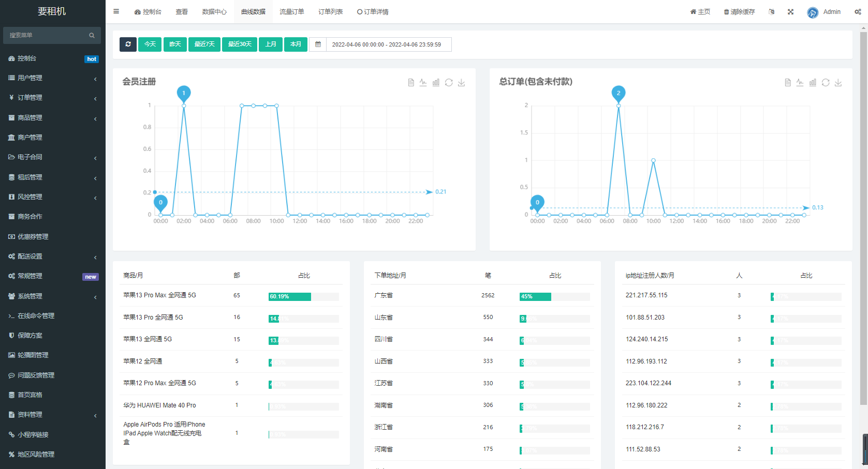Open 地区风险管理 in the sidebar
This screenshot has width=868, height=469.
(53, 455)
